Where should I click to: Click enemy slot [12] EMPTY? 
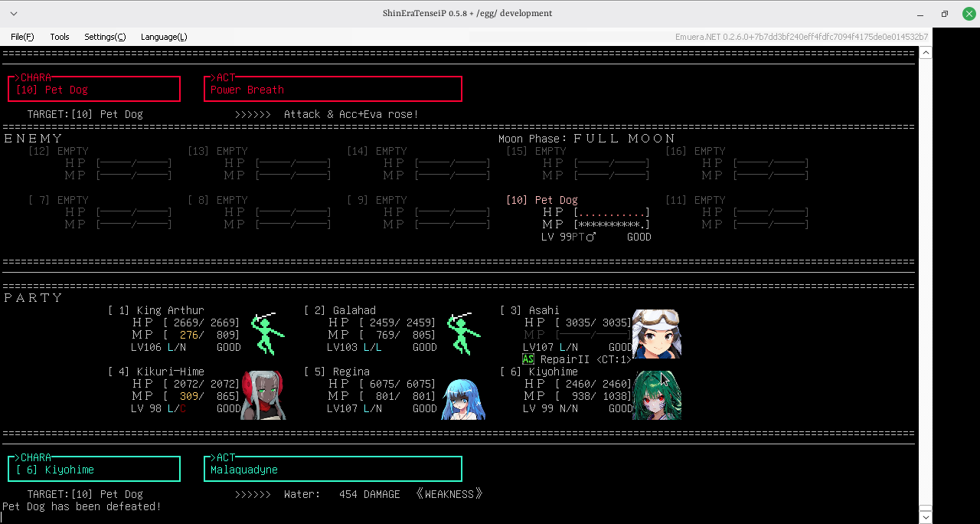point(58,151)
